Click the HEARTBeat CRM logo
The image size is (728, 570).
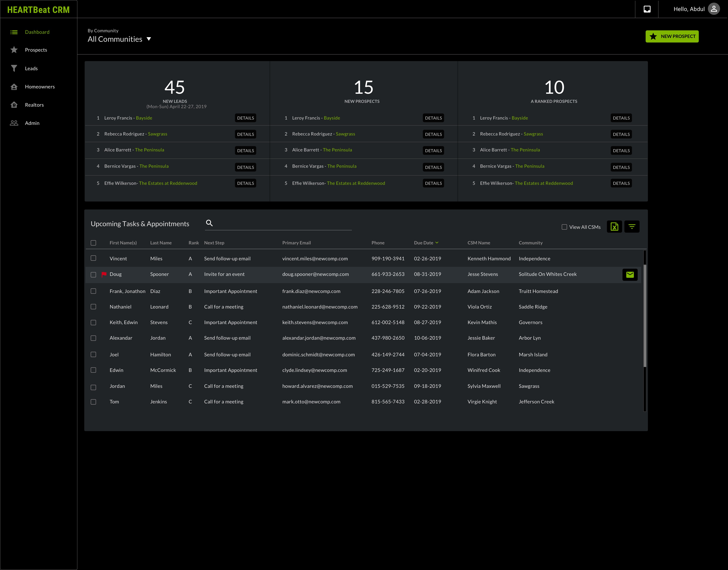38,10
